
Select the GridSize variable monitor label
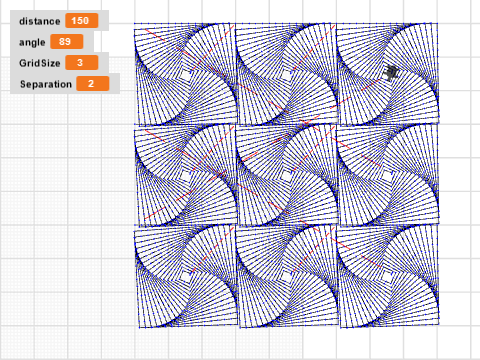[40, 63]
